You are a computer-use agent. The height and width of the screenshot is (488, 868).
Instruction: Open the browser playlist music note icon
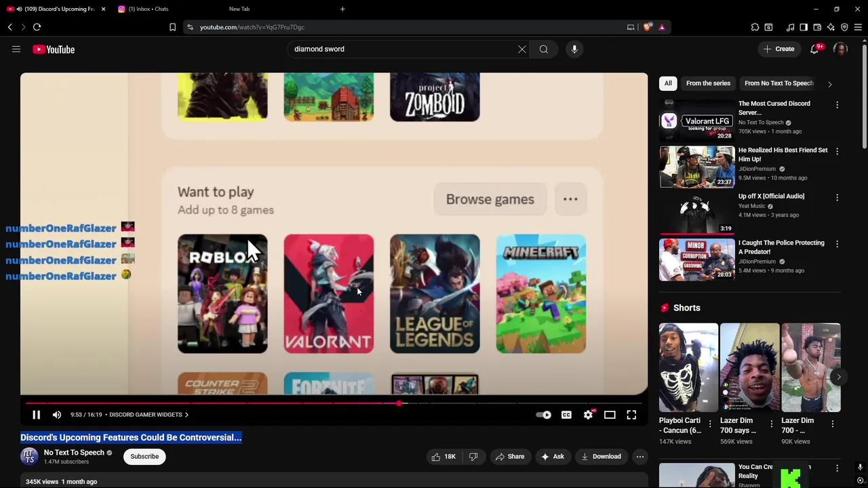(x=791, y=27)
